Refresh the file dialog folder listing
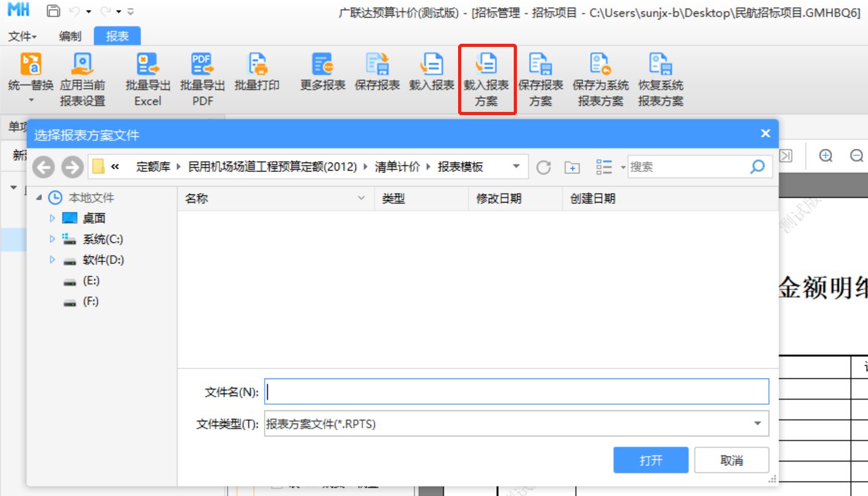 pos(543,167)
